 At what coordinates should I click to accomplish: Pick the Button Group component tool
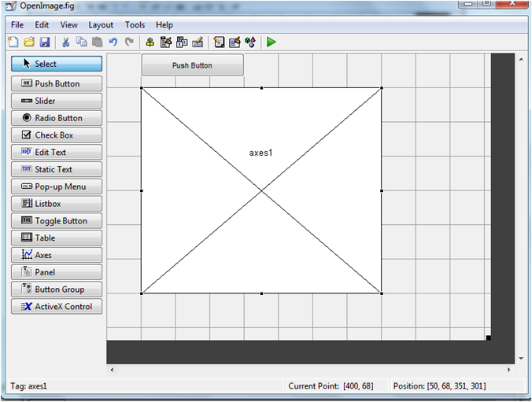(57, 289)
